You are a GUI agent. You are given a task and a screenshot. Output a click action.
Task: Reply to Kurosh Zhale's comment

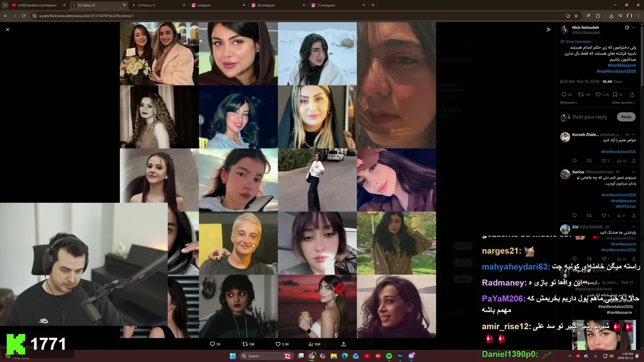coord(574,161)
